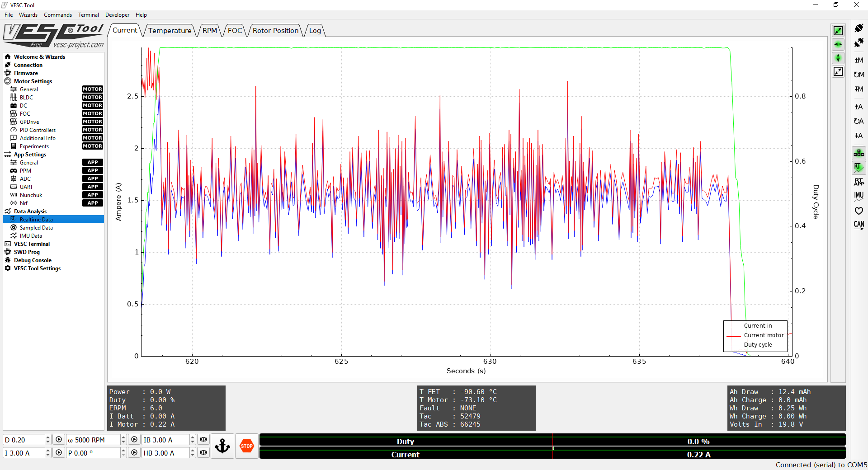868x470 pixels.
Task: Click the disconnect plug icon in right toolbar
Action: [859, 43]
